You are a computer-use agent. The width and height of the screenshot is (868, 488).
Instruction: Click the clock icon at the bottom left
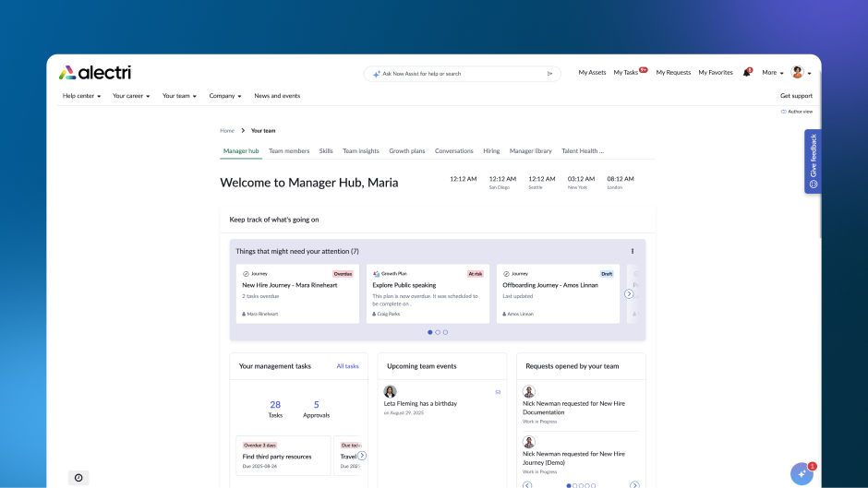[78, 478]
